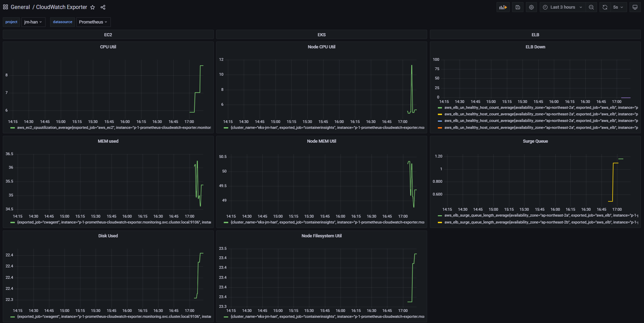
Task: Click the datasource variable label
Action: (x=63, y=22)
